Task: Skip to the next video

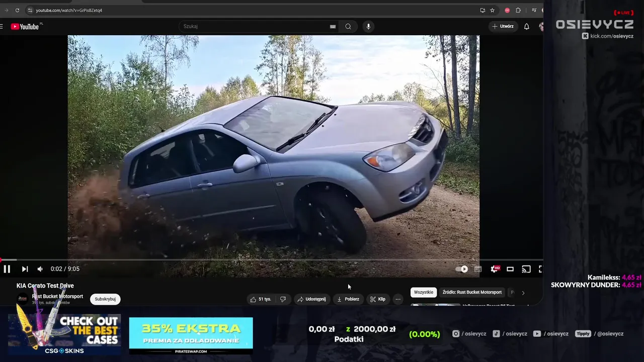Action: (x=25, y=269)
